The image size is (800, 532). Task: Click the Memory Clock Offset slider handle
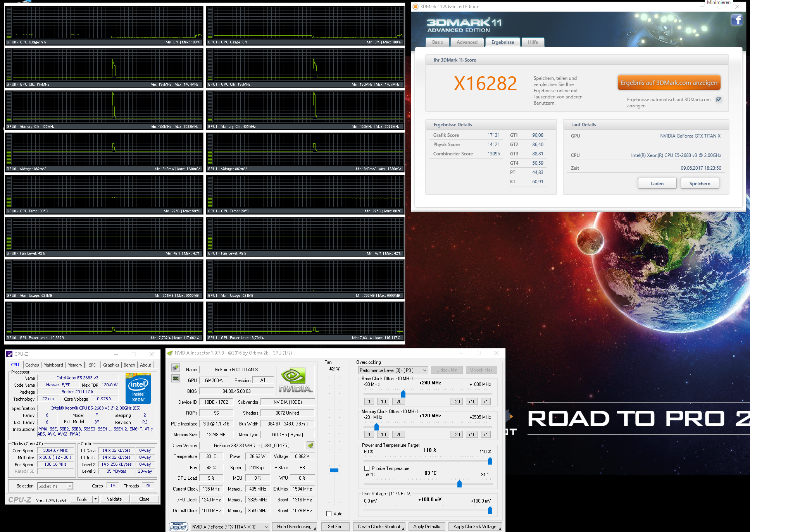376,427
